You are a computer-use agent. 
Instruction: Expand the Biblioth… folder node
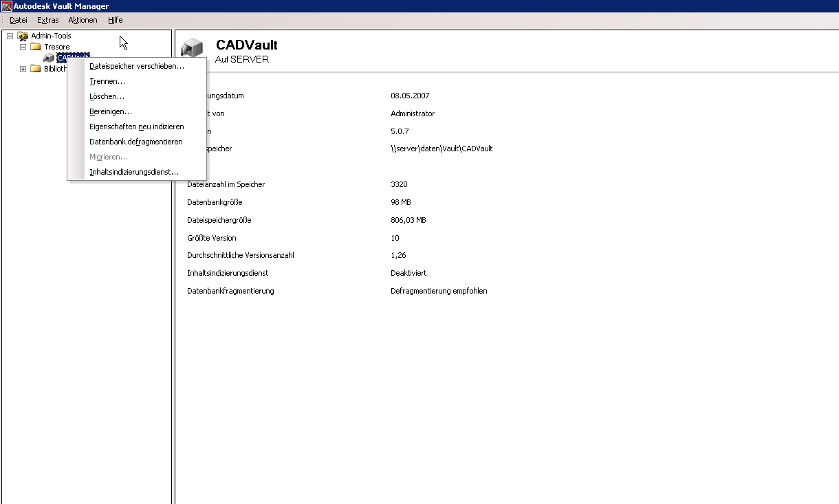click(23, 69)
